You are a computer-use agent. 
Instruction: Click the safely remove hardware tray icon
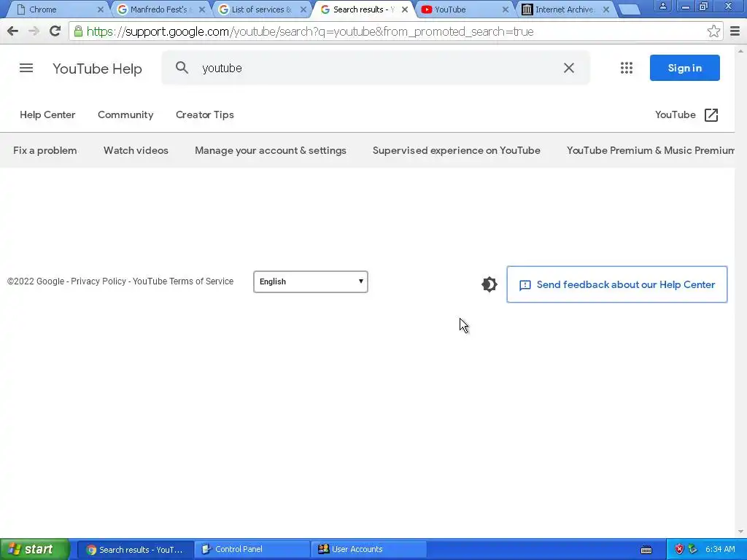coord(692,550)
